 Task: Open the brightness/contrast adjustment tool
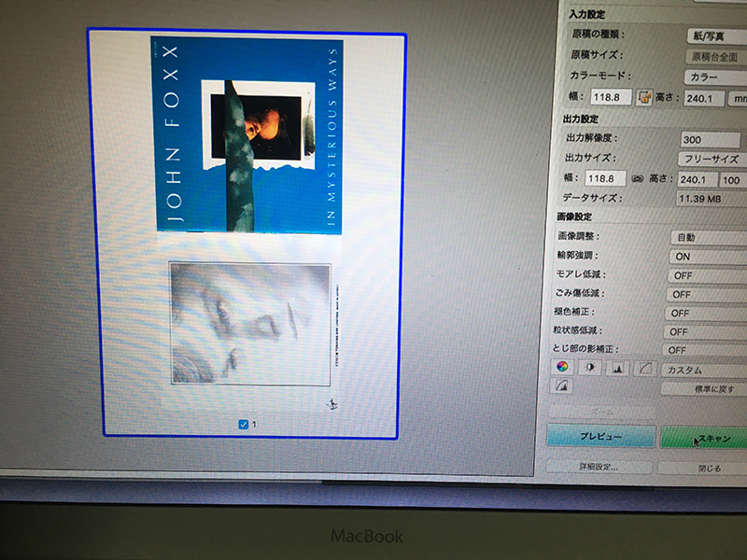(x=590, y=368)
